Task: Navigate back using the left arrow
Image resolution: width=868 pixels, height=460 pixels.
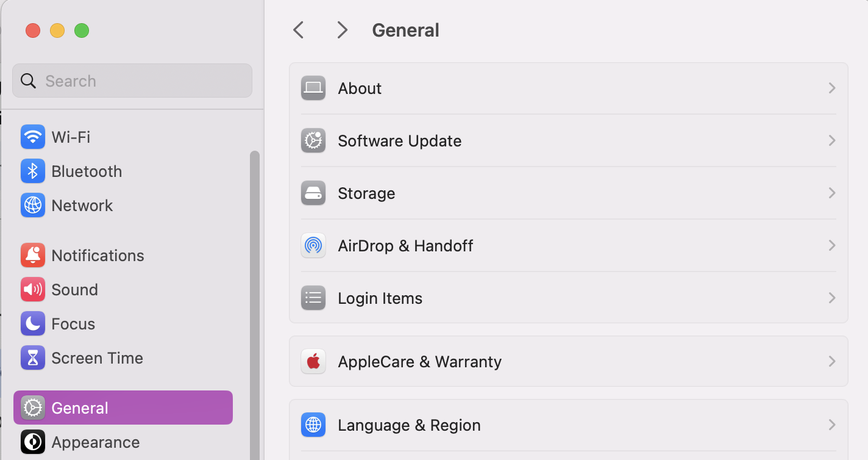Action: click(298, 29)
